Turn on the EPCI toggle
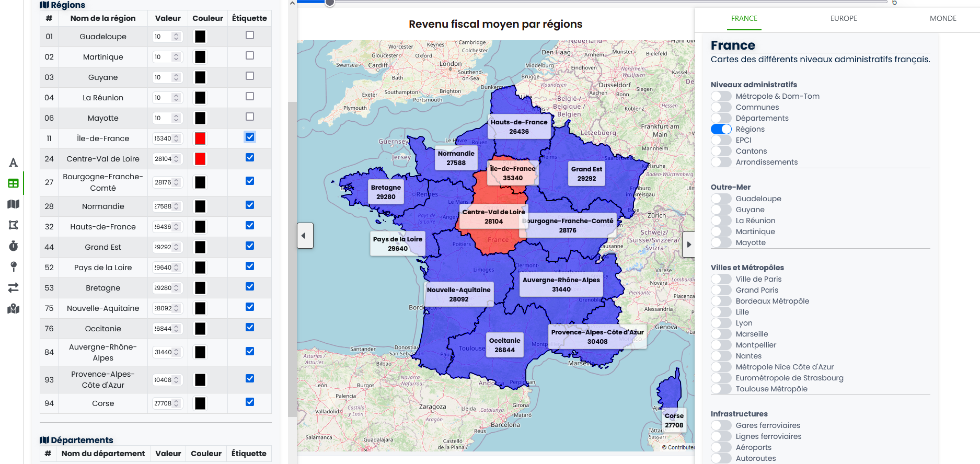 pyautogui.click(x=721, y=140)
